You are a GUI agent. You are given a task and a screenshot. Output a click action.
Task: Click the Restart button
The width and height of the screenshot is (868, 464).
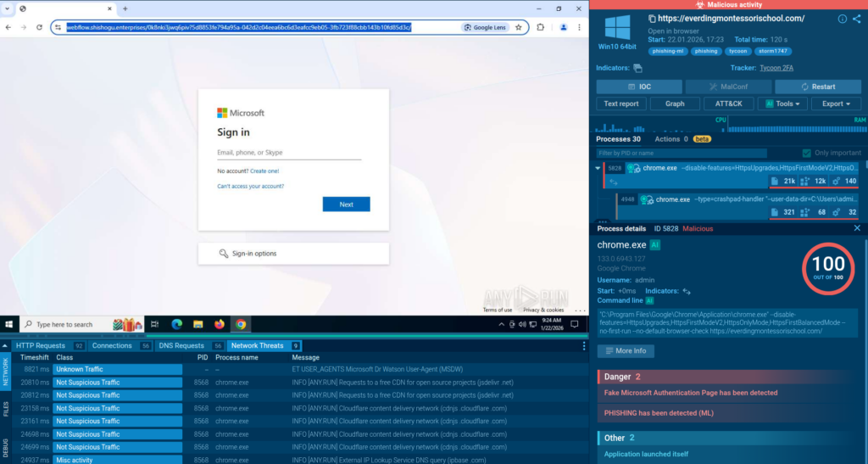pyautogui.click(x=817, y=87)
